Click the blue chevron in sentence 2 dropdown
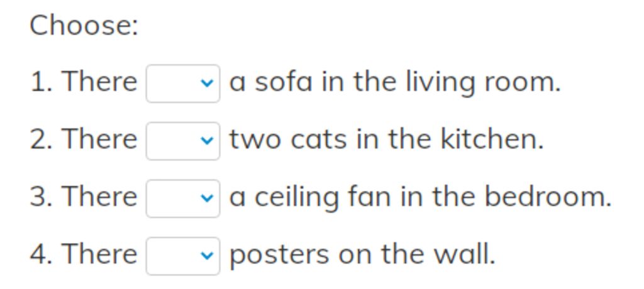The height and width of the screenshot is (289, 644). (x=206, y=141)
